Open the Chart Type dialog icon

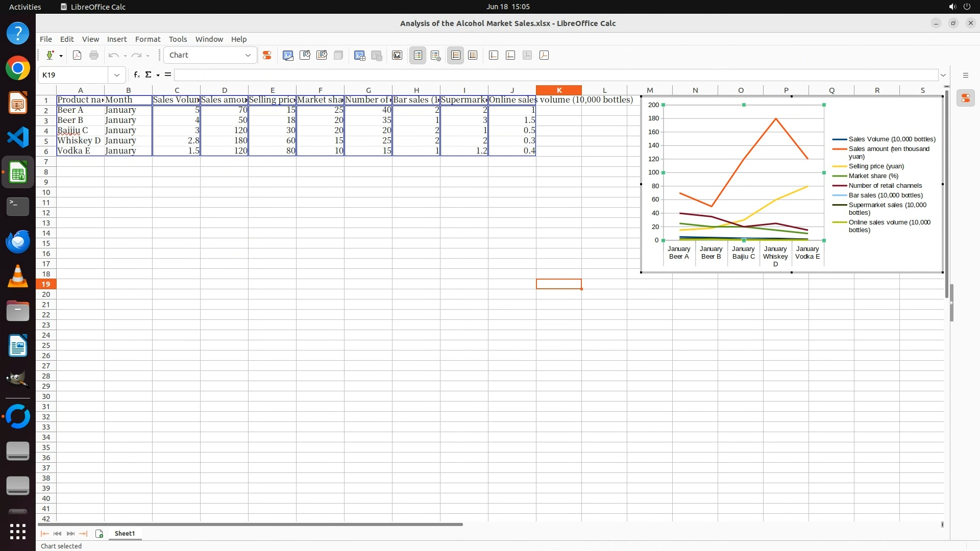tap(288, 55)
